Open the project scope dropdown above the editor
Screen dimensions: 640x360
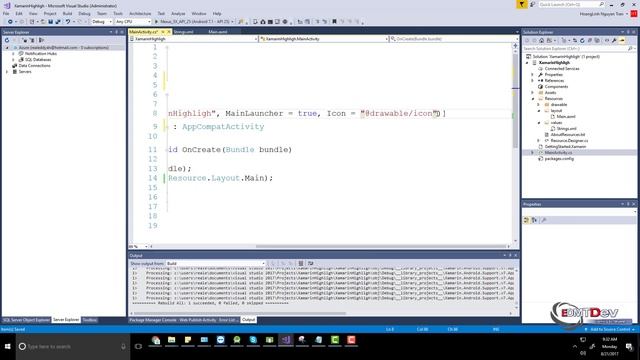coord(193,39)
